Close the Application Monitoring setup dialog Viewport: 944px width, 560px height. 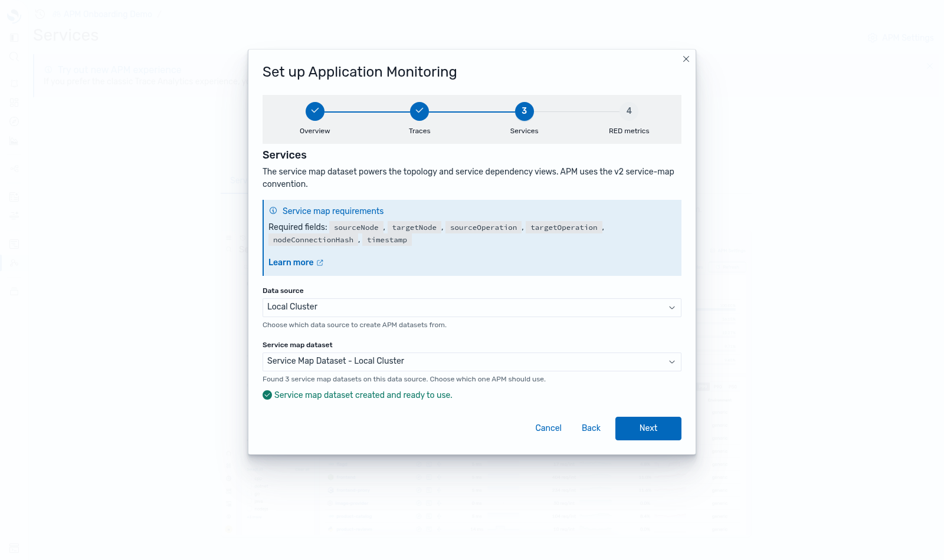tap(686, 59)
